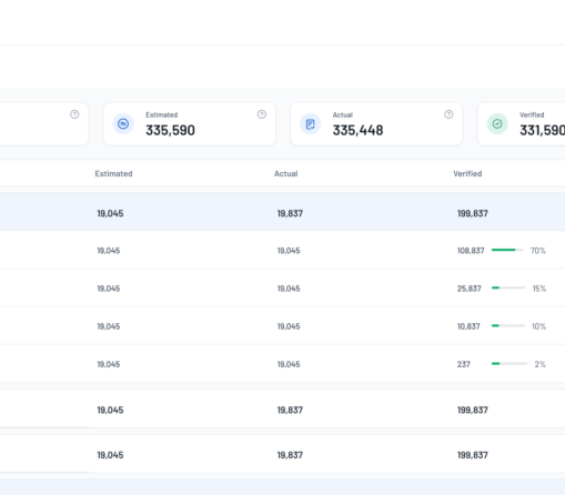Open the help icon on the Estimated card
565x495 pixels.
262,115
